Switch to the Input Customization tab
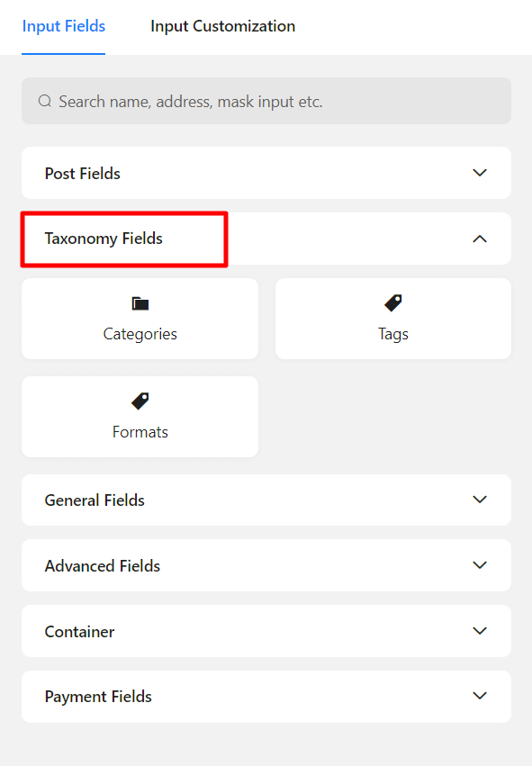This screenshot has height=766, width=532. coord(222,26)
